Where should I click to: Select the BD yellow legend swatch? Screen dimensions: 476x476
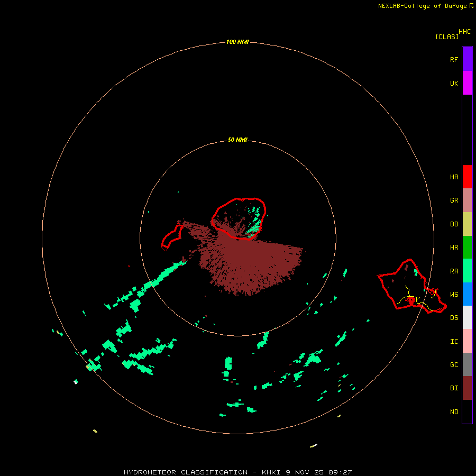pyautogui.click(x=467, y=224)
